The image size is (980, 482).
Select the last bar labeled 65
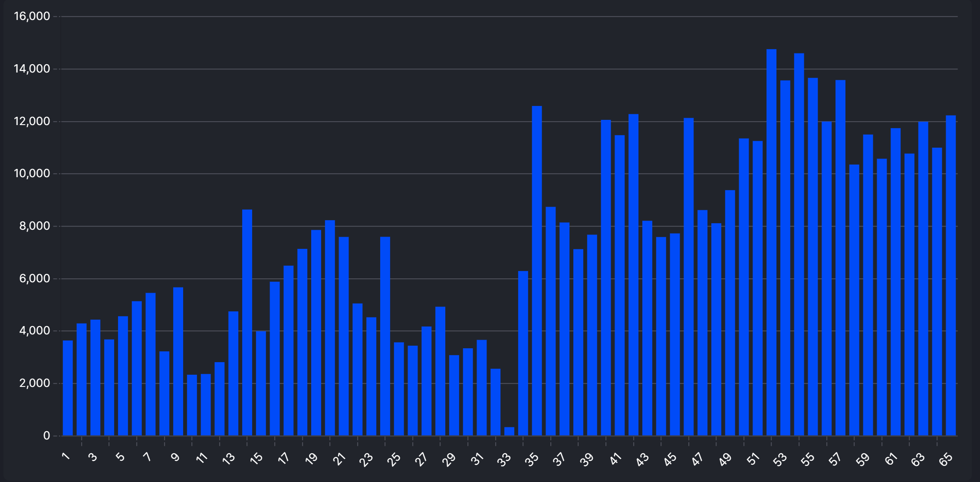[x=950, y=275]
